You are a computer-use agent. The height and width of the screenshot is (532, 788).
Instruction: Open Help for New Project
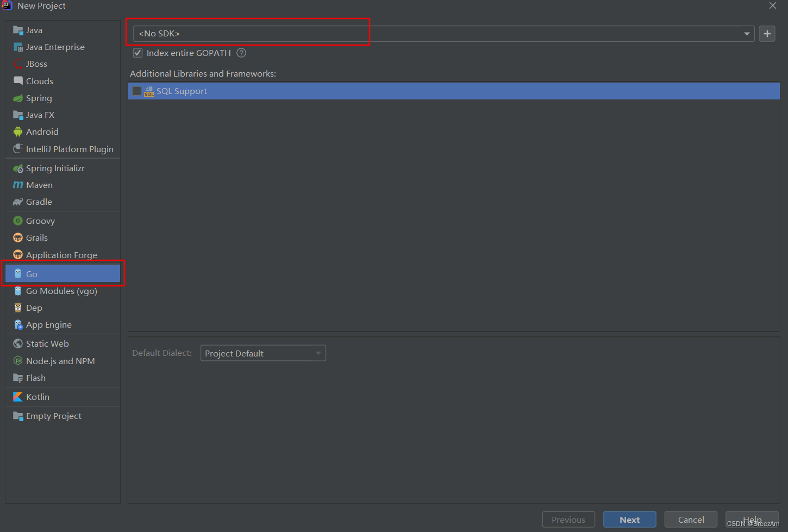[752, 520]
